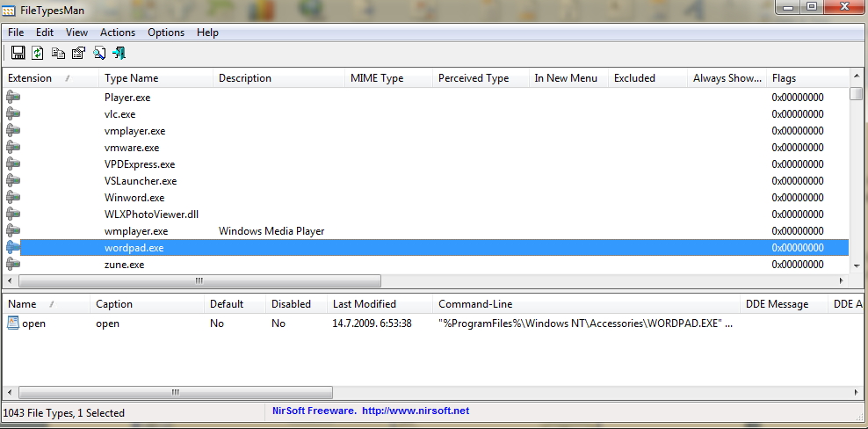The width and height of the screenshot is (868, 429).
Task: Open the Options menu
Action: 166,33
